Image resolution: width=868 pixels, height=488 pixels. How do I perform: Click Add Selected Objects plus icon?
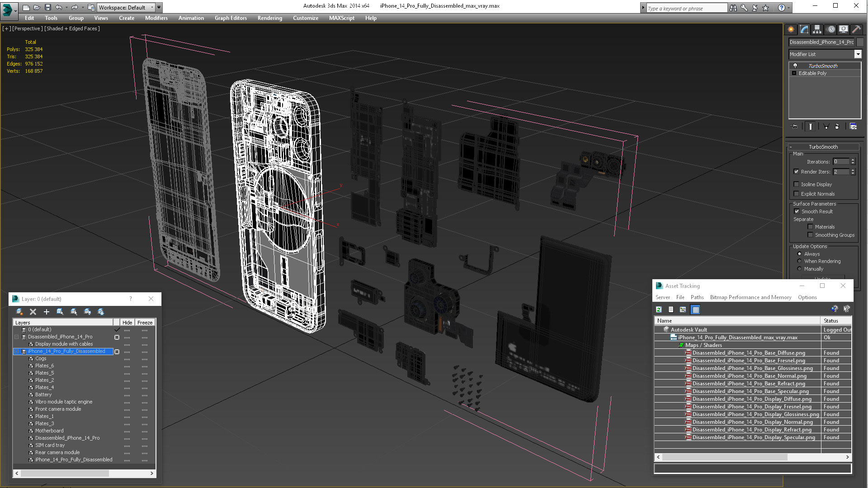(x=46, y=312)
